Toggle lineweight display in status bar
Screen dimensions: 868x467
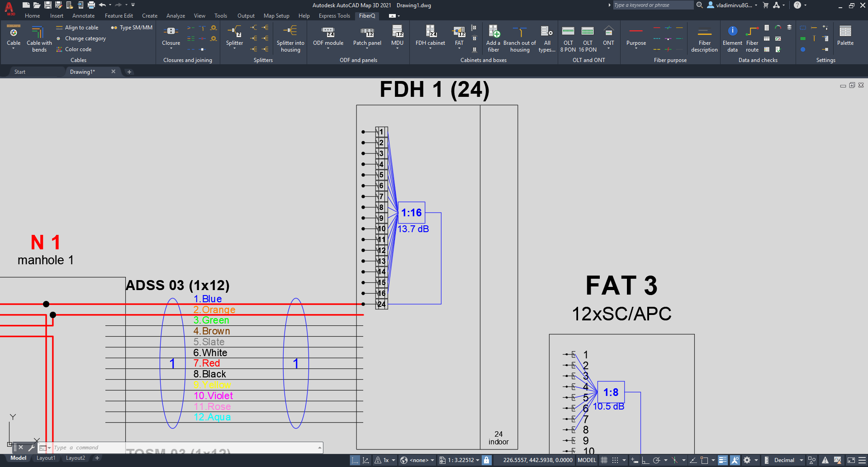pyautogui.click(x=723, y=460)
